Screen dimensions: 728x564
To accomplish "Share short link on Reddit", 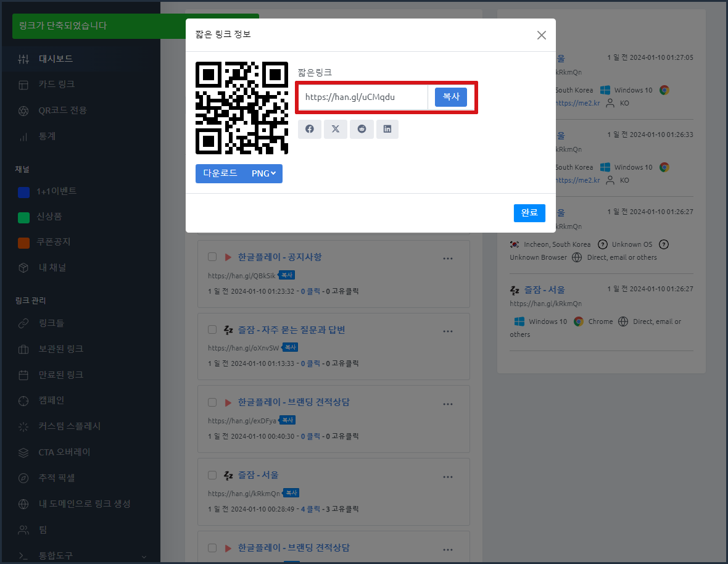I will (x=362, y=129).
